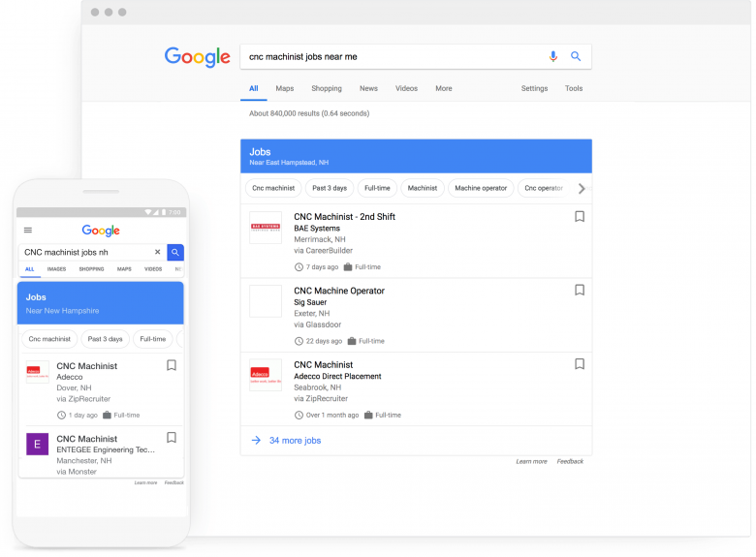Switch to the News tab
This screenshot has width=756, height=557.
[x=368, y=89]
